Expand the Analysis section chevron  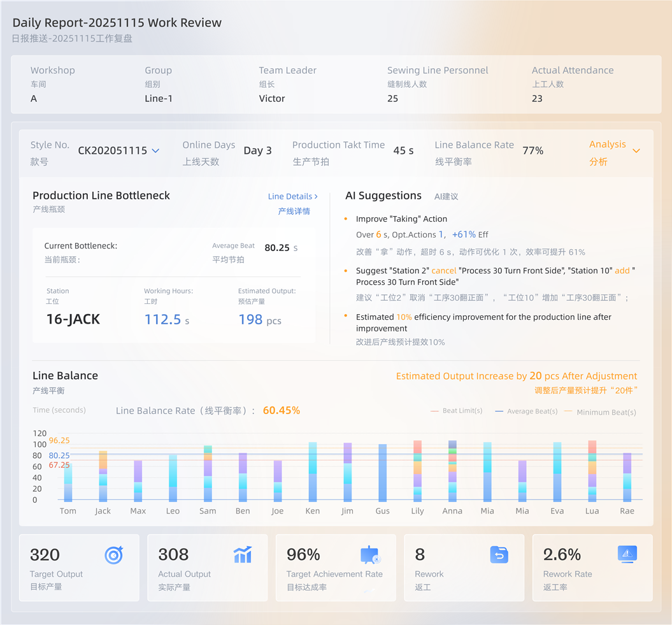(636, 151)
